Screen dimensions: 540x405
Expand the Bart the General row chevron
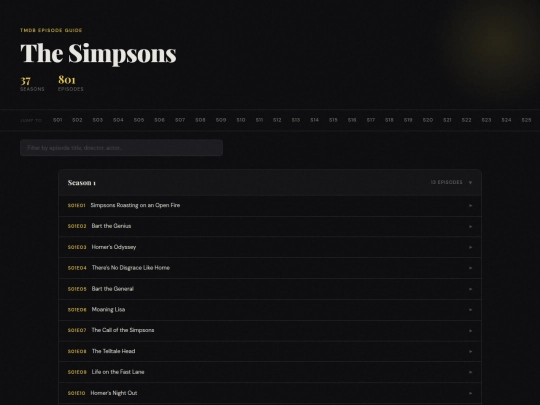tap(470, 289)
